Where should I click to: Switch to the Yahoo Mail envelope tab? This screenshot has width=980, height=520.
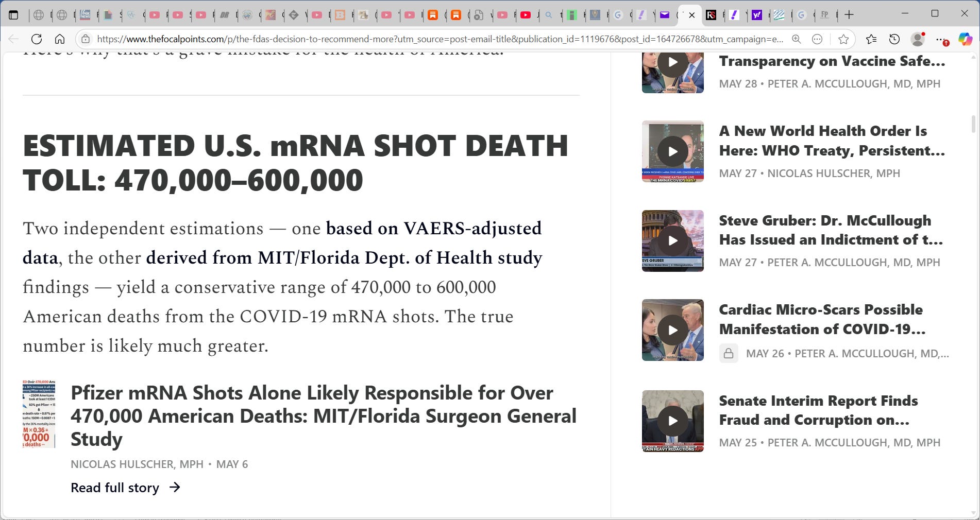tap(665, 15)
